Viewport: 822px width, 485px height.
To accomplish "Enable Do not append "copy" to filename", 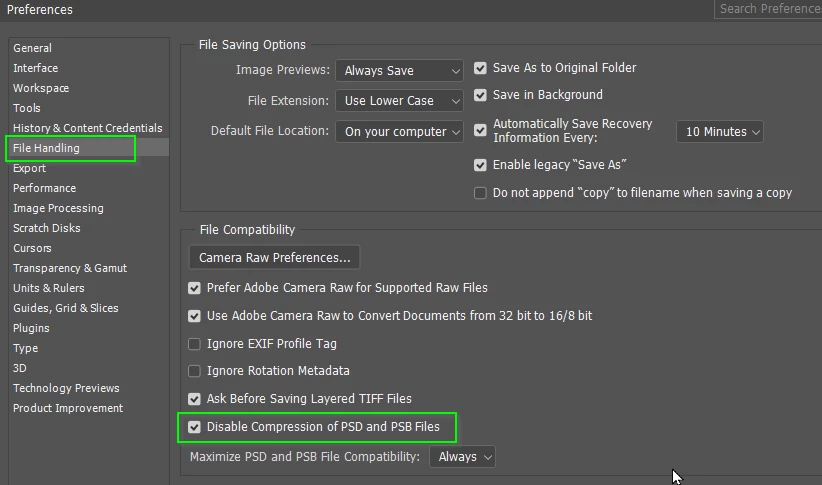I will [480, 193].
